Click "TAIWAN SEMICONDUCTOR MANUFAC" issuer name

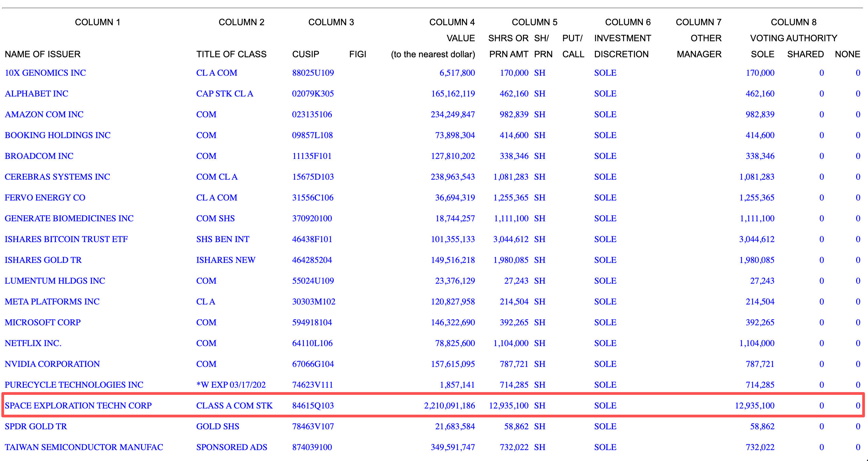pyautogui.click(x=84, y=447)
